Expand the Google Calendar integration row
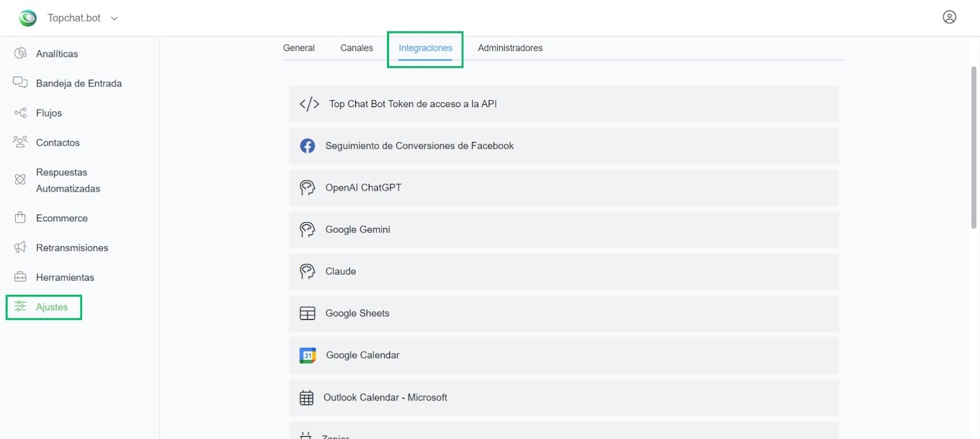The image size is (980, 439). [563, 355]
